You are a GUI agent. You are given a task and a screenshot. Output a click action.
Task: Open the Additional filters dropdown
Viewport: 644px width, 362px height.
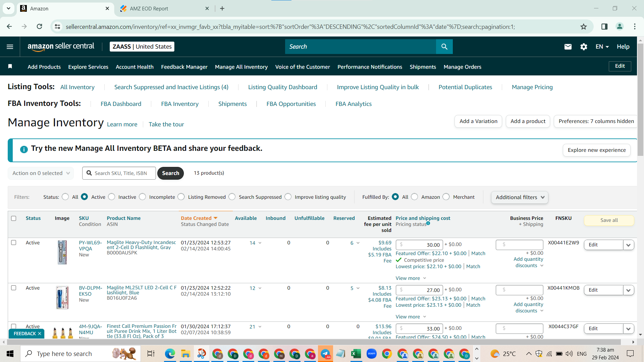(520, 197)
